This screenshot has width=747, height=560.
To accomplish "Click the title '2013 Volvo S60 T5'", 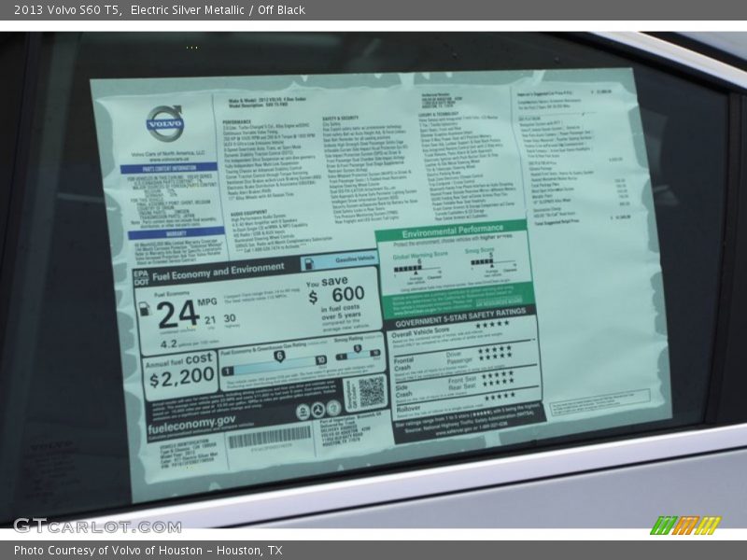I will click(67, 9).
